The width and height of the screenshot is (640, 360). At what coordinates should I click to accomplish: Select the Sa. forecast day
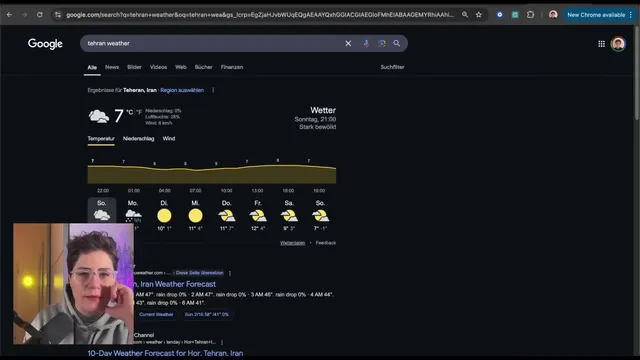(x=289, y=215)
